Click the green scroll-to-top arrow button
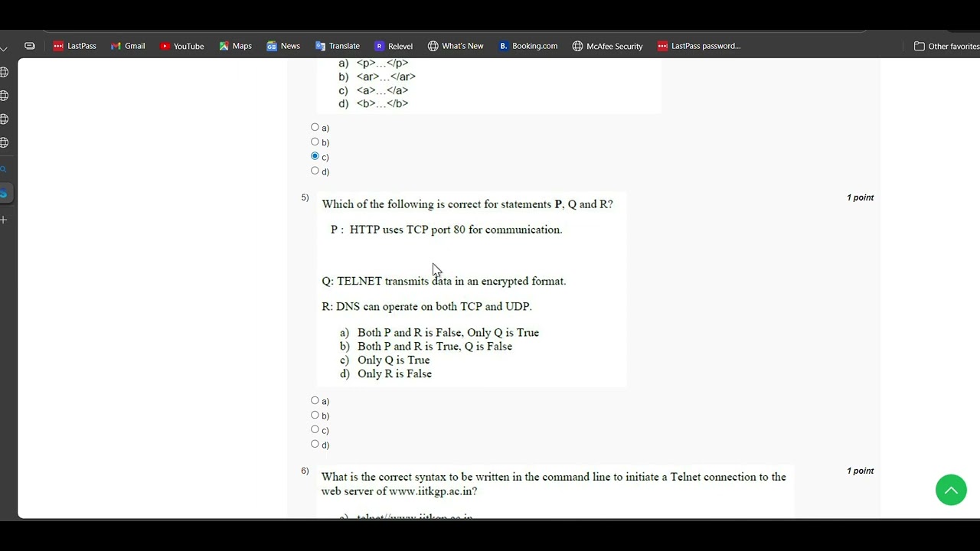 [x=951, y=490]
